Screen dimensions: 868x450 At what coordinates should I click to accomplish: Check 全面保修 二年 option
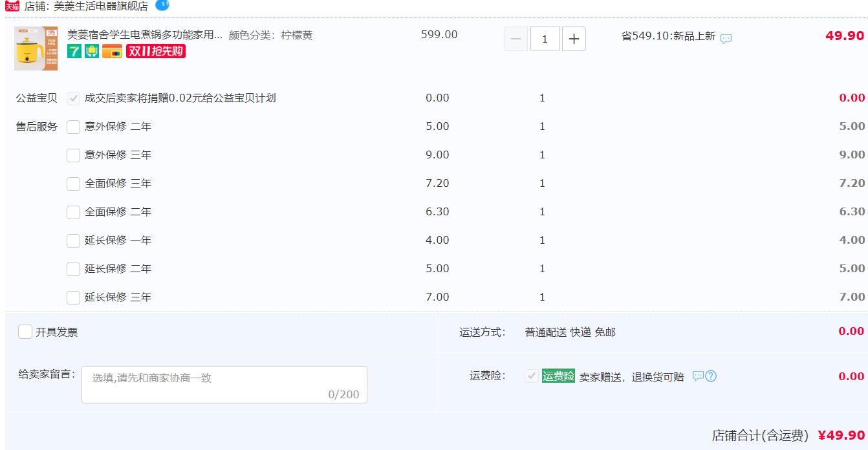pos(74,212)
